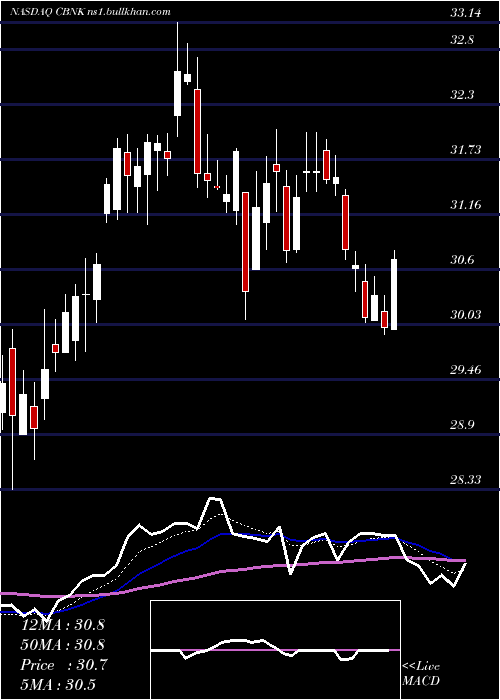Select the 28.9 price axis label
Image resolution: width=500 pixels, height=700 pixels.
[462, 425]
